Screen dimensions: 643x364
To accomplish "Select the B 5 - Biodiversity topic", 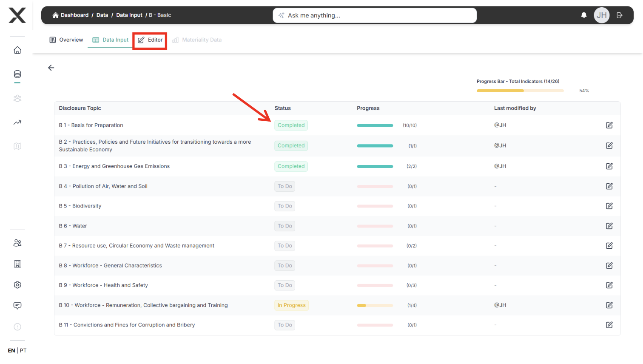I will (x=80, y=206).
